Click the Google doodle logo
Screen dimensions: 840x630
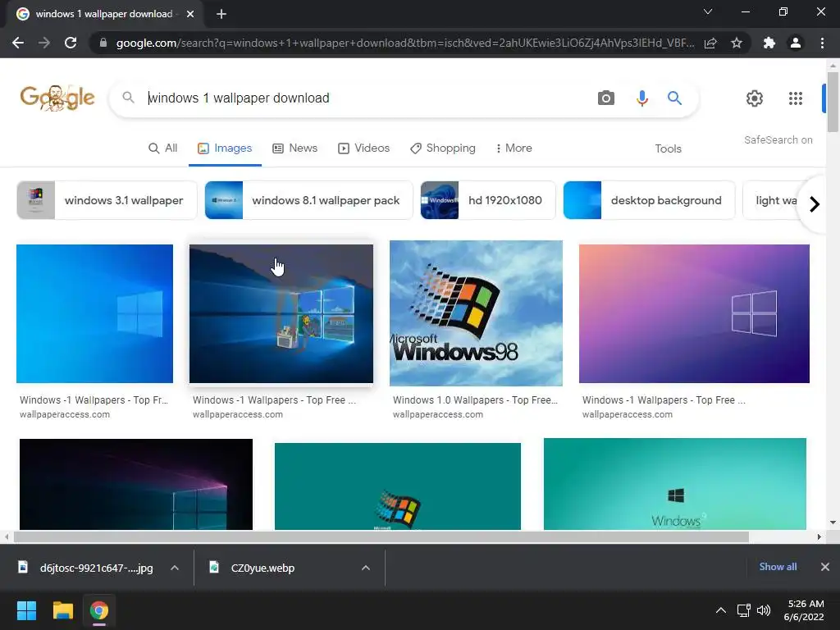click(x=57, y=98)
